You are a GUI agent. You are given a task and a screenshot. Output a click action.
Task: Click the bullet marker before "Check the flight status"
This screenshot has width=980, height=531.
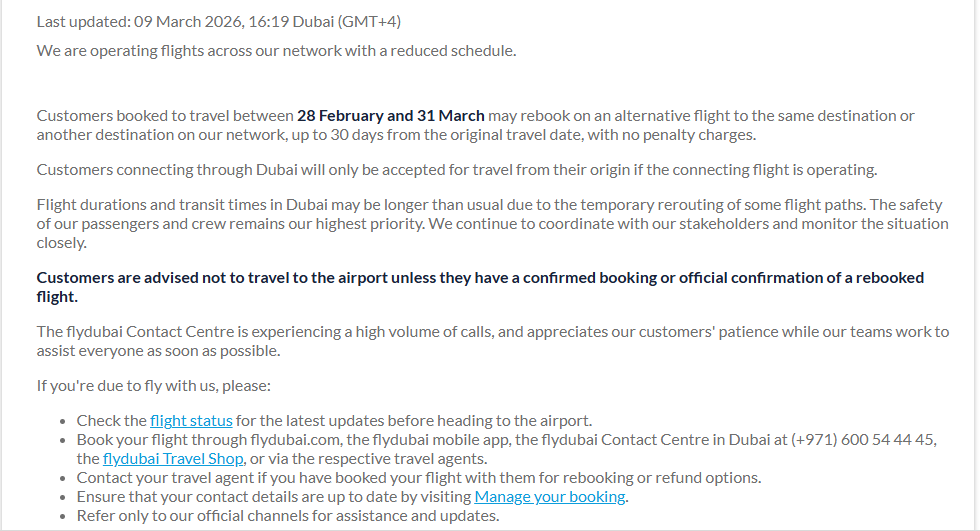(64, 421)
